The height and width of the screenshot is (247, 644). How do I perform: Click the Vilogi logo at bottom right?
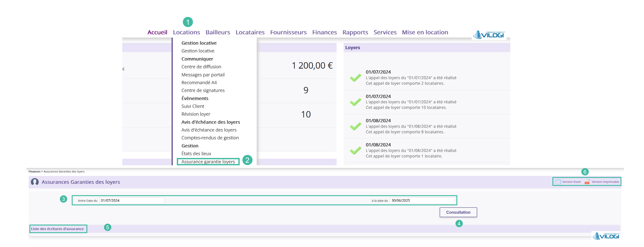[606, 236]
